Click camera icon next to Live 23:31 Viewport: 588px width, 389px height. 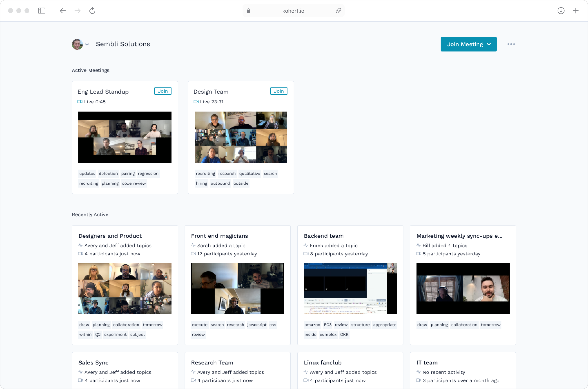coord(196,102)
